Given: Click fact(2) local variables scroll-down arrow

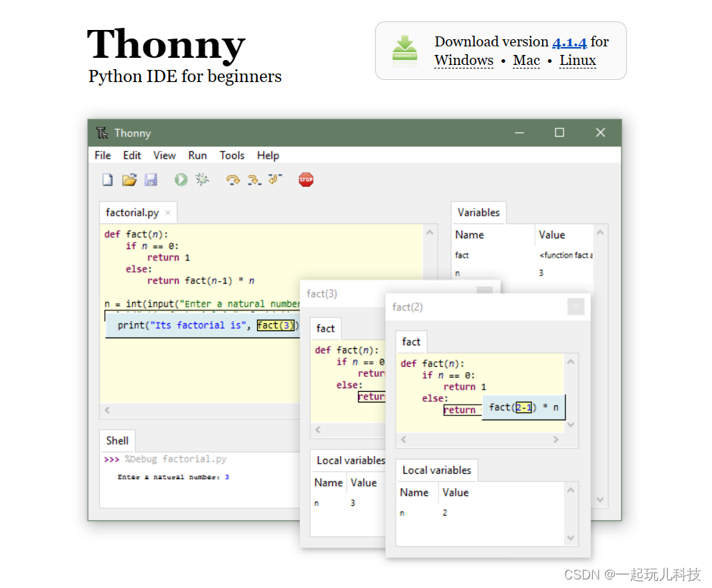Looking at the screenshot, I should (571, 538).
